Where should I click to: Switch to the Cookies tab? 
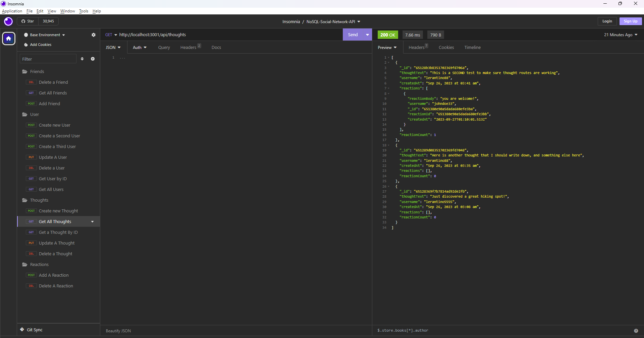pos(446,48)
